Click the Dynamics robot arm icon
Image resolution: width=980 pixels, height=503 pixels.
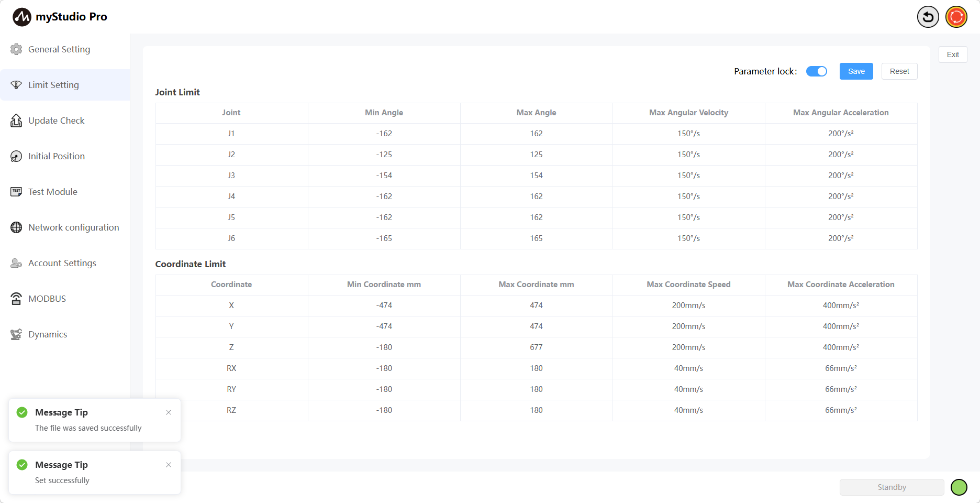click(16, 334)
